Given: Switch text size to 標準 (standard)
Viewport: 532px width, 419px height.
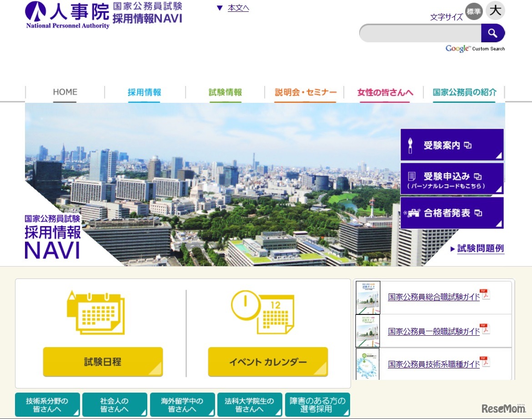Looking at the screenshot, I should (473, 11).
